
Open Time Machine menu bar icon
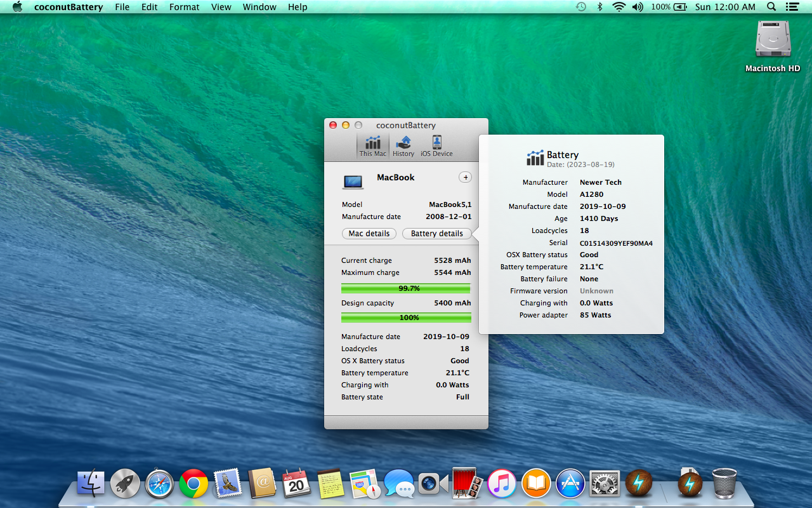[x=581, y=7]
